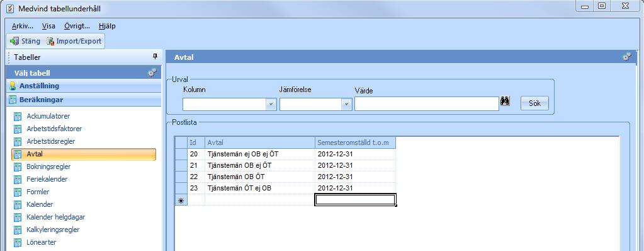Click the Värde input field
Viewport: 644px width, 251px height.
point(427,104)
